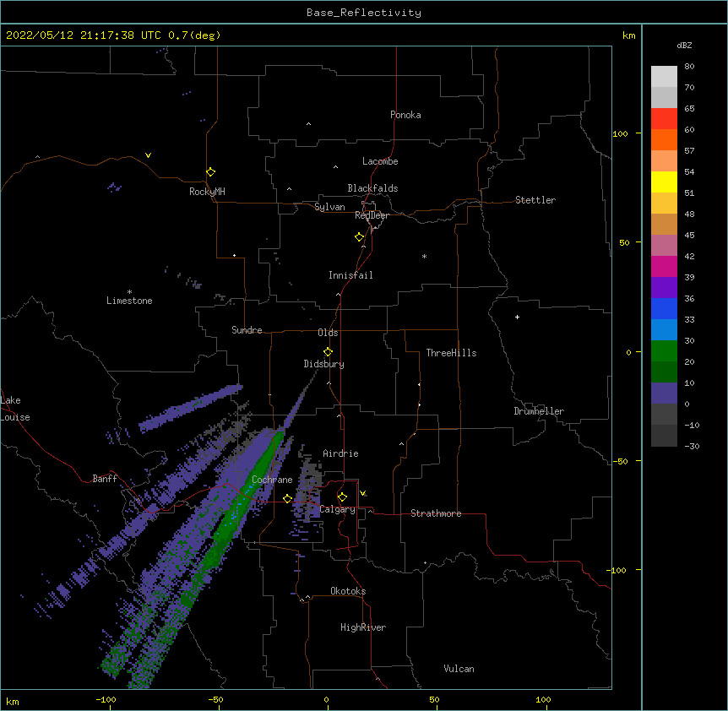
Task: Click the RedDeer map label
Action: pos(372,215)
